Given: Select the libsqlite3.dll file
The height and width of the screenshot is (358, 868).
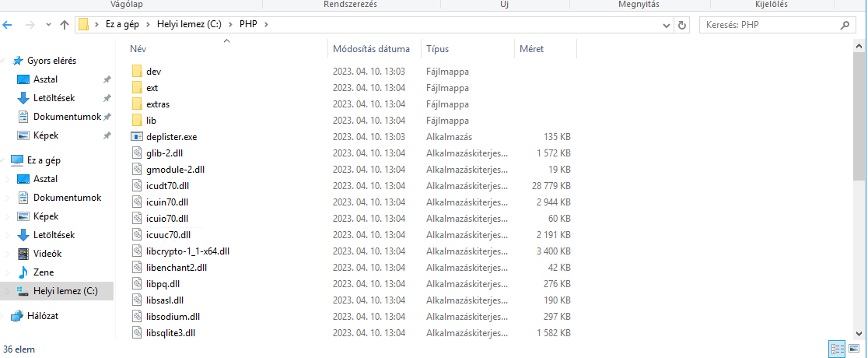Looking at the screenshot, I should click(x=170, y=333).
